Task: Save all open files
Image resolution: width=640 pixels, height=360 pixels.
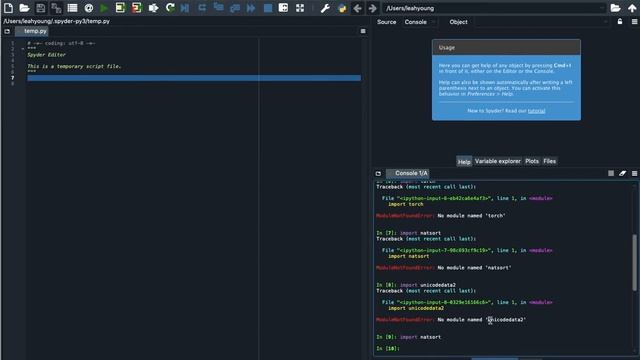Action: (x=56, y=8)
